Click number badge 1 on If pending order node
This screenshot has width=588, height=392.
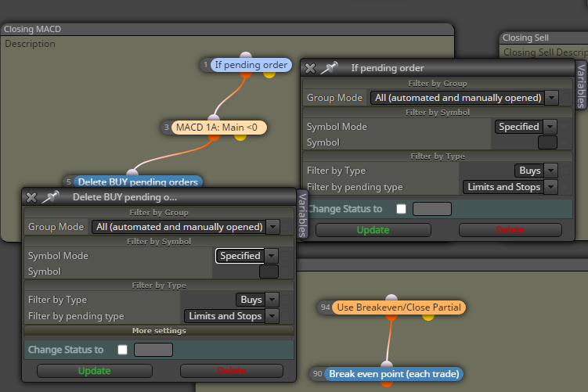pyautogui.click(x=205, y=65)
